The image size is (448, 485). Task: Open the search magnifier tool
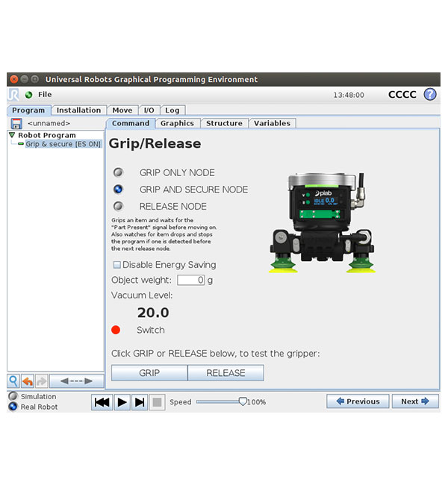pos(13,381)
